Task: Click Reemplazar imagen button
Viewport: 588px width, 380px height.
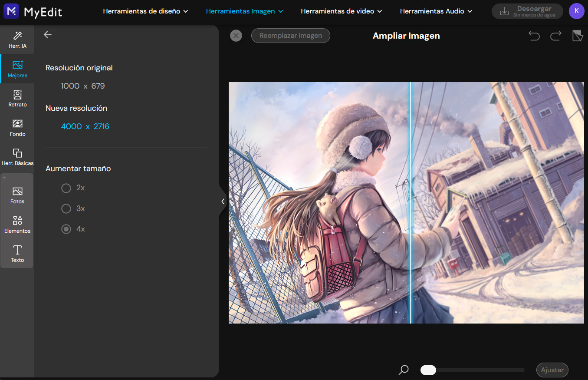Action: 291,36
